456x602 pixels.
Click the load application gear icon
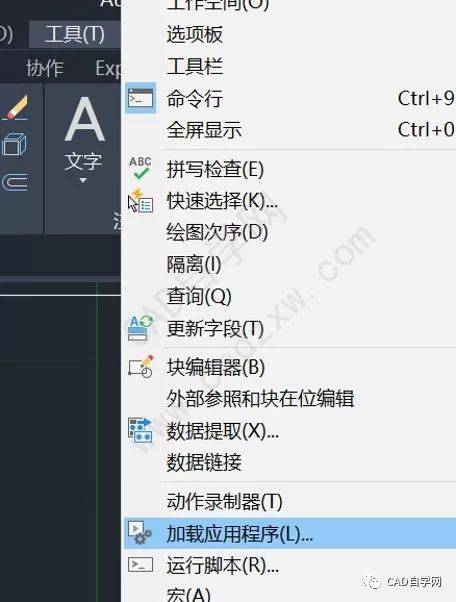(140, 533)
